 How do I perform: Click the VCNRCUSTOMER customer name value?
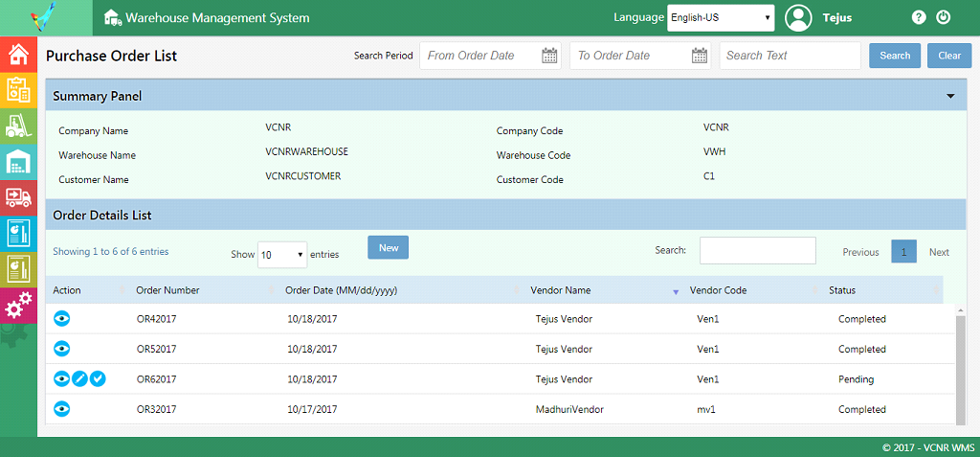(x=303, y=176)
